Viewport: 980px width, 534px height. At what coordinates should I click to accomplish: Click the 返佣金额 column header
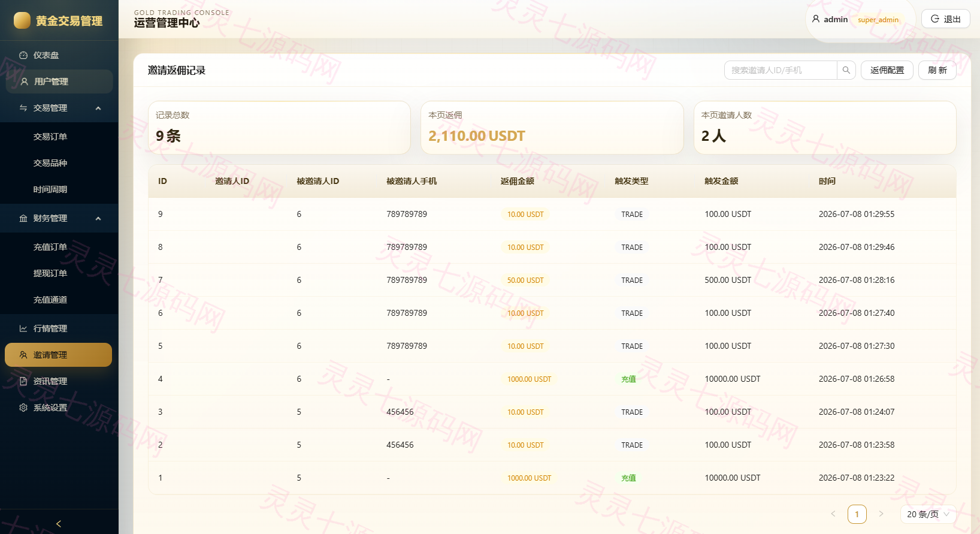518,181
